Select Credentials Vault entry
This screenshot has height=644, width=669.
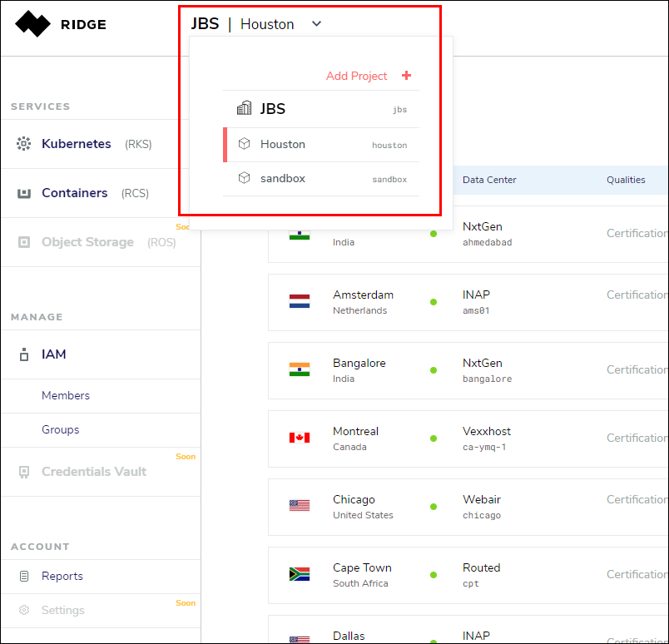pyautogui.click(x=94, y=472)
